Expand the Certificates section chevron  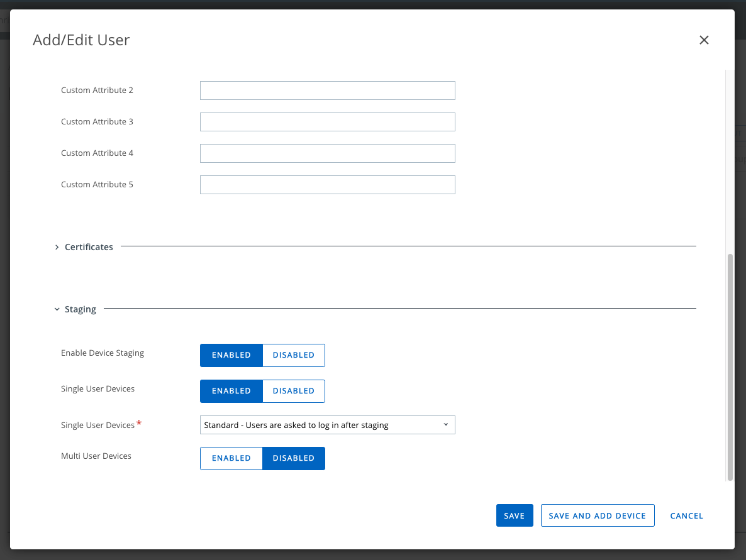click(57, 247)
